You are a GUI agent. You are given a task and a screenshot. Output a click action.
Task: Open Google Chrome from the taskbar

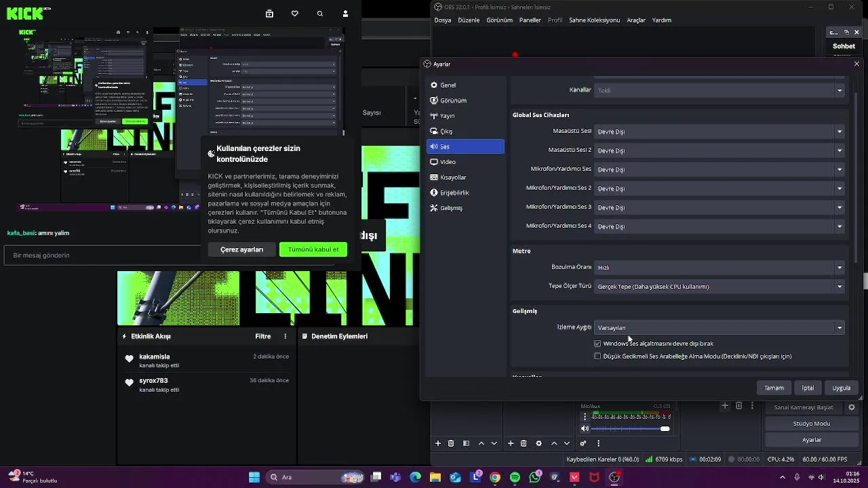point(495,477)
